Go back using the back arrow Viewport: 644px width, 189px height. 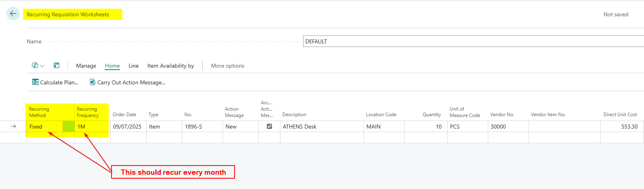pos(13,14)
